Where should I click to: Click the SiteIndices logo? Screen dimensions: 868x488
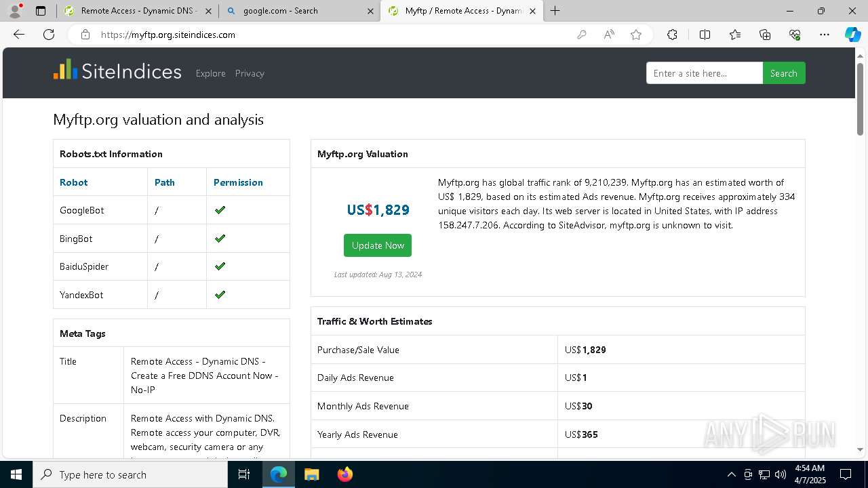coord(118,70)
